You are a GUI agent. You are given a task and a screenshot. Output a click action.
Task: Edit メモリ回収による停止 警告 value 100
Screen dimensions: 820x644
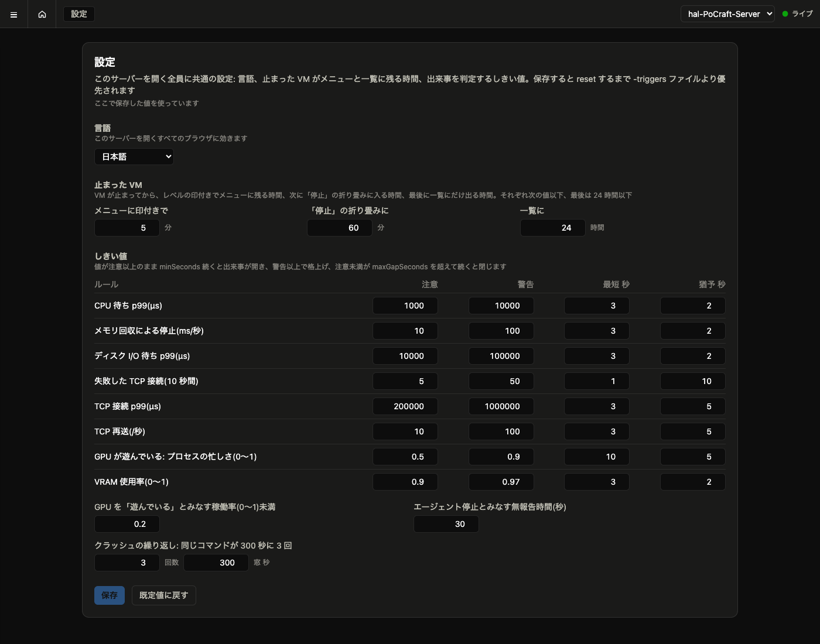(501, 331)
